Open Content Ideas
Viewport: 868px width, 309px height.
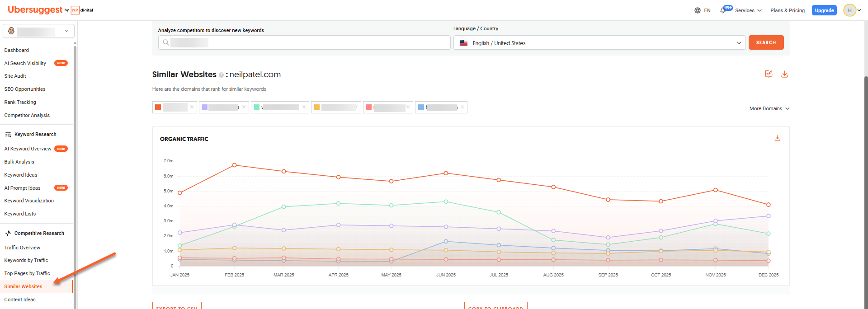[20, 300]
